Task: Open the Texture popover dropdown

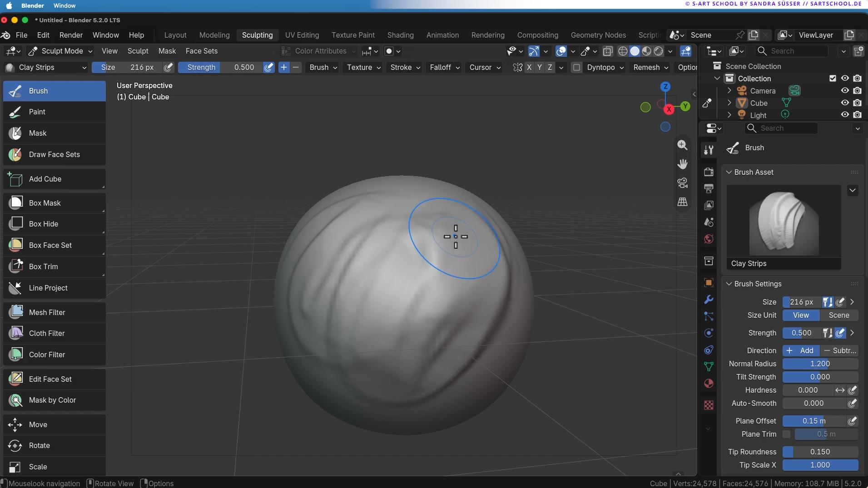Action: click(x=364, y=67)
